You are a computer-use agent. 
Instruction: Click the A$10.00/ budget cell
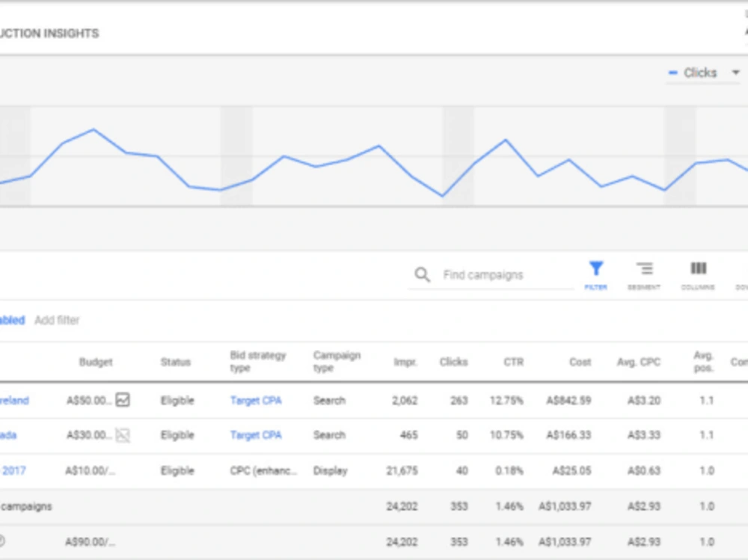tap(91, 471)
